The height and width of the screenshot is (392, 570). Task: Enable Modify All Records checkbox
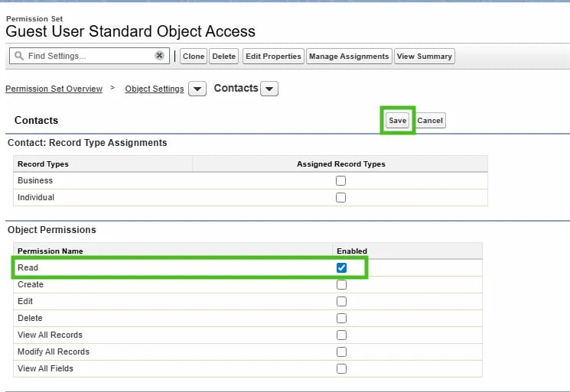[341, 352]
